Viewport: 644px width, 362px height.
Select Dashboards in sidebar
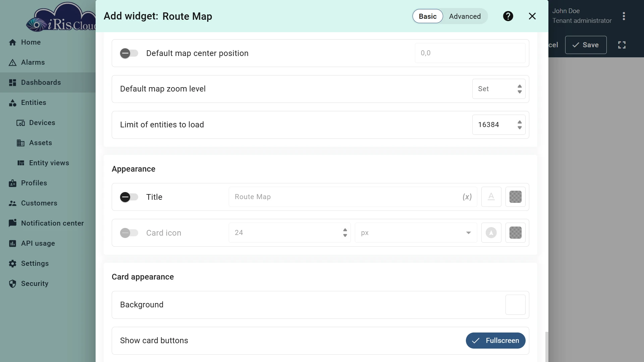click(48, 82)
